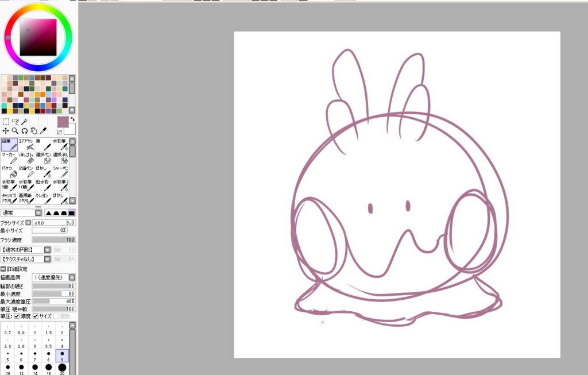The height and width of the screenshot is (375, 588).
Task: Click the color swatch list up arrow
Action: [x=72, y=78]
